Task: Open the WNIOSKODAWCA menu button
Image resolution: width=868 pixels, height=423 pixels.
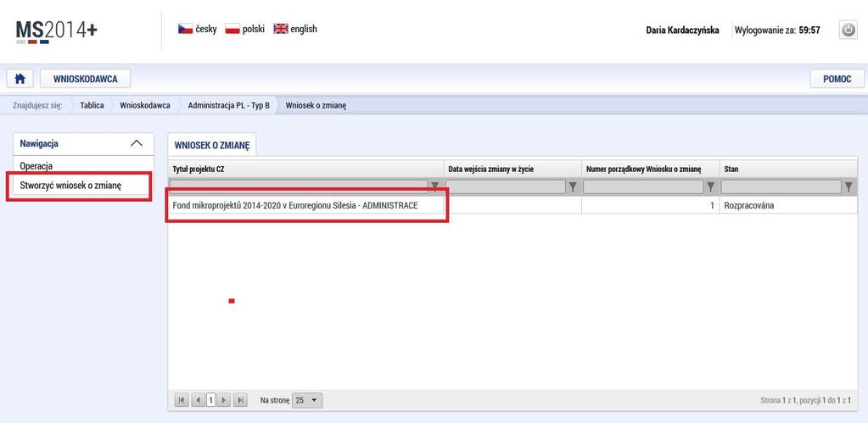Action: 85,79
